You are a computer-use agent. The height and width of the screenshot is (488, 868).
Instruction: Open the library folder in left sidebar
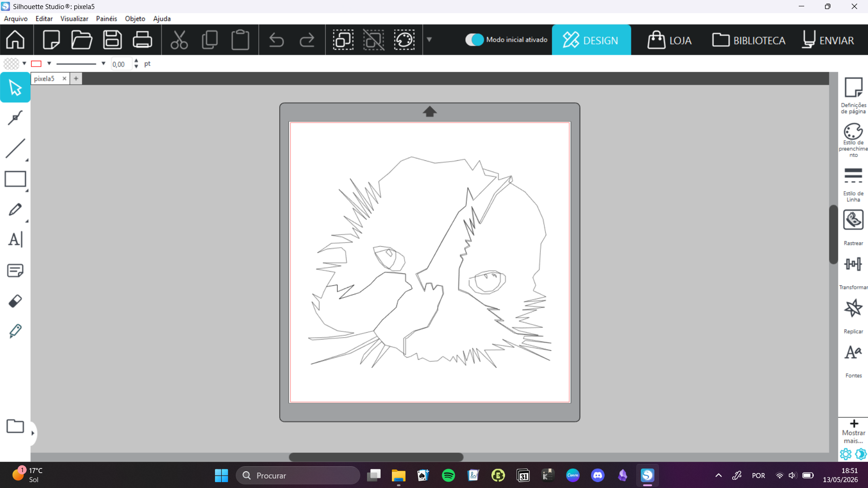15,426
